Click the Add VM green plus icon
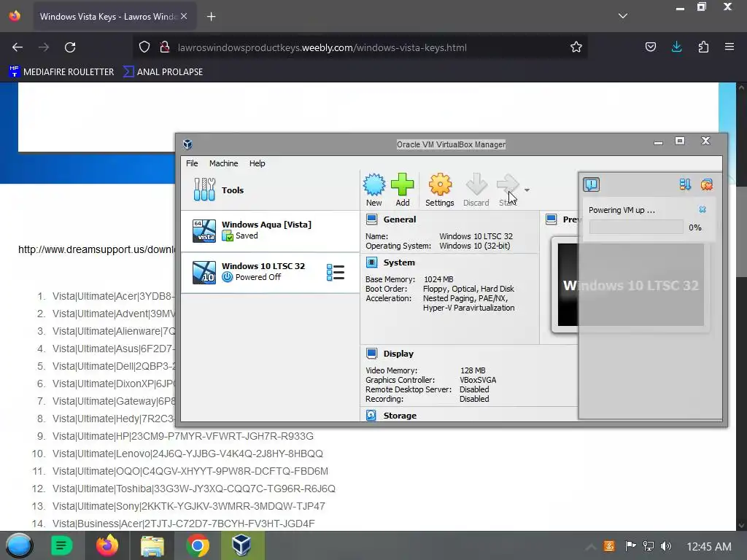 (x=403, y=190)
